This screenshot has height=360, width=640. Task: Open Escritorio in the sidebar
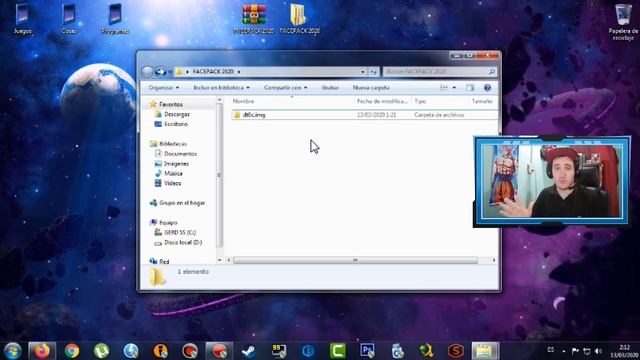[176, 124]
